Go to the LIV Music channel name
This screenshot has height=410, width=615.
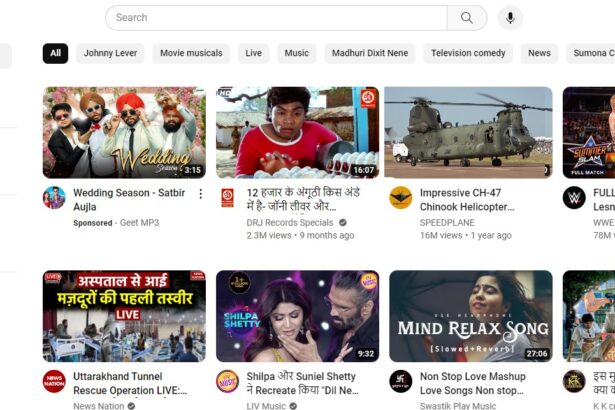(266, 406)
